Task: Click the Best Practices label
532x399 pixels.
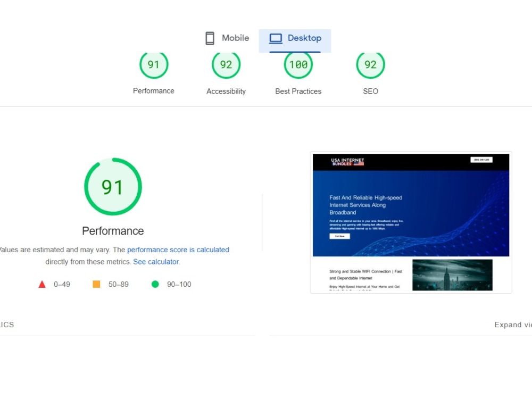Action: click(298, 92)
